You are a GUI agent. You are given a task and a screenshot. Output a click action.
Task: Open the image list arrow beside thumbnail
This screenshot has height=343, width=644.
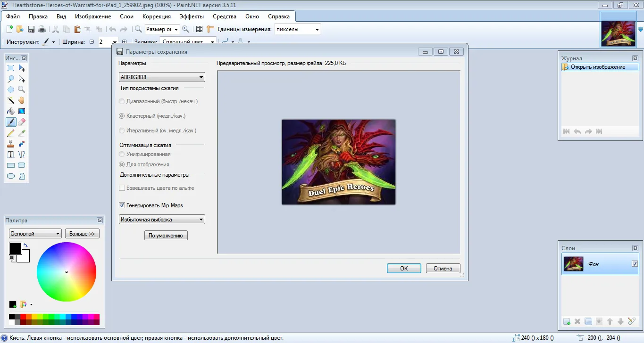point(640,29)
